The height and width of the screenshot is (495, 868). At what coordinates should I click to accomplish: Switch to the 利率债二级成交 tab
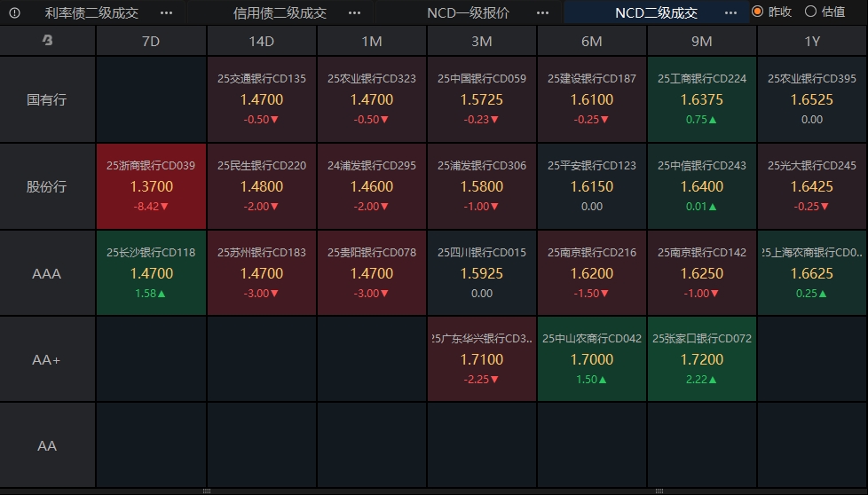click(91, 13)
